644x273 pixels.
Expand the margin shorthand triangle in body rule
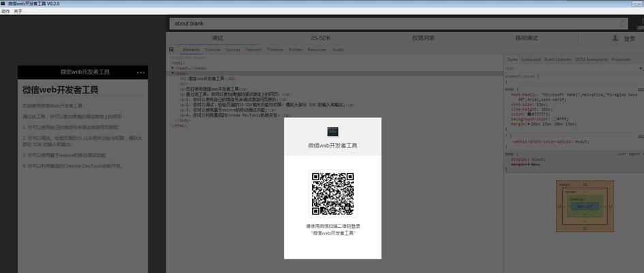point(529,124)
